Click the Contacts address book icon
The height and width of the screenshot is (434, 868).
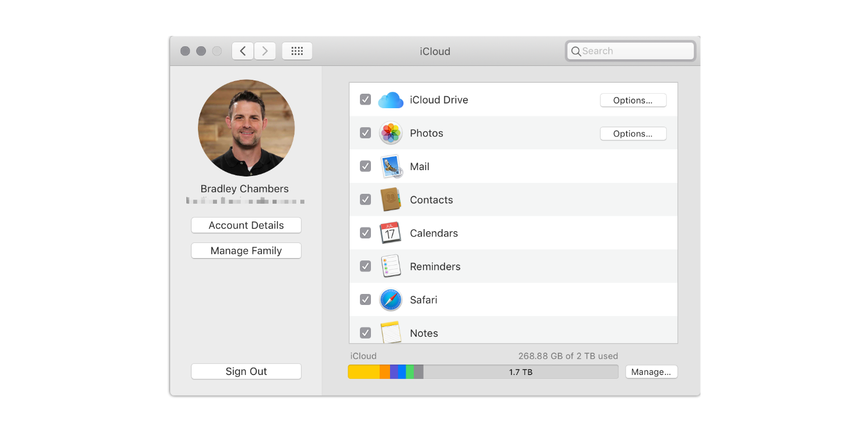[x=391, y=200]
